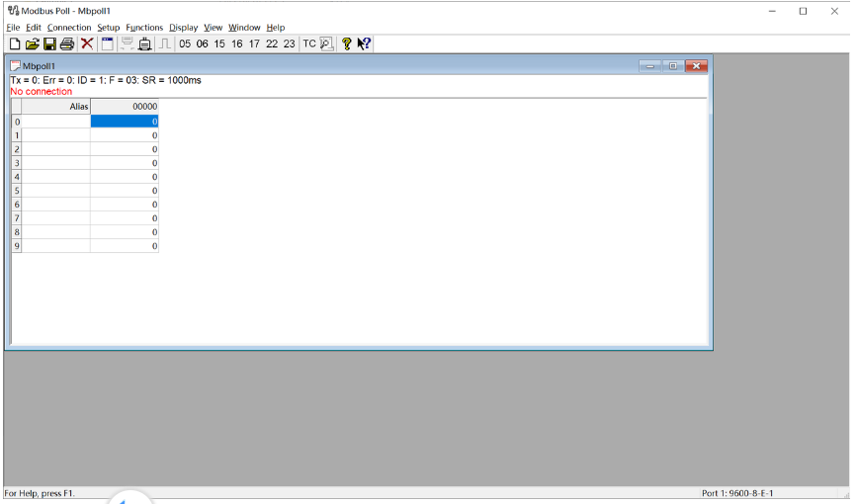
Task: Click row header number 3
Action: (x=17, y=163)
